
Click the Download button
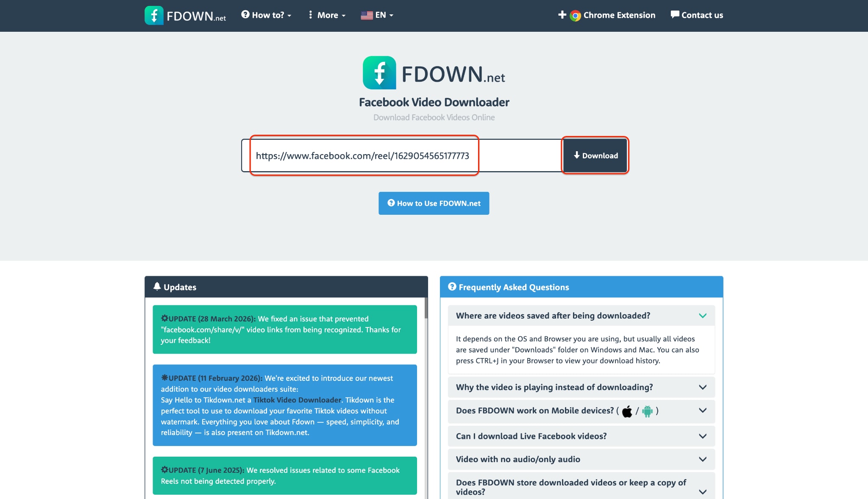click(595, 155)
